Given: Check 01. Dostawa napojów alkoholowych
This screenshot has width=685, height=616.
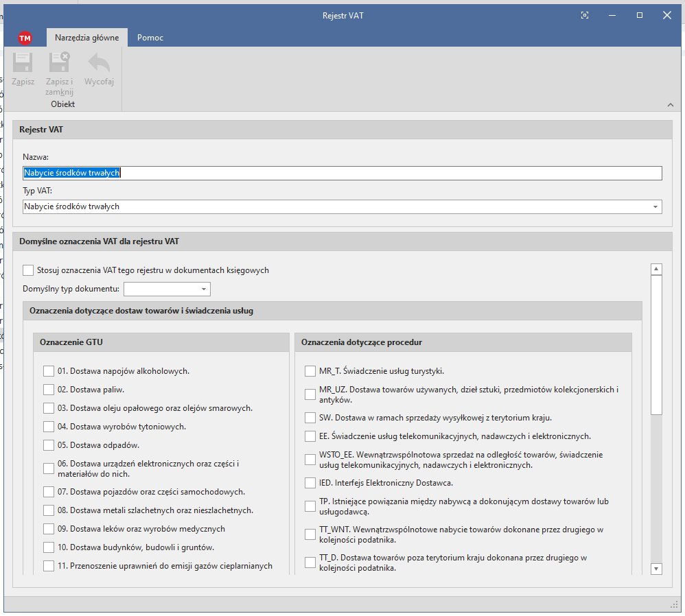Looking at the screenshot, I should (48, 371).
